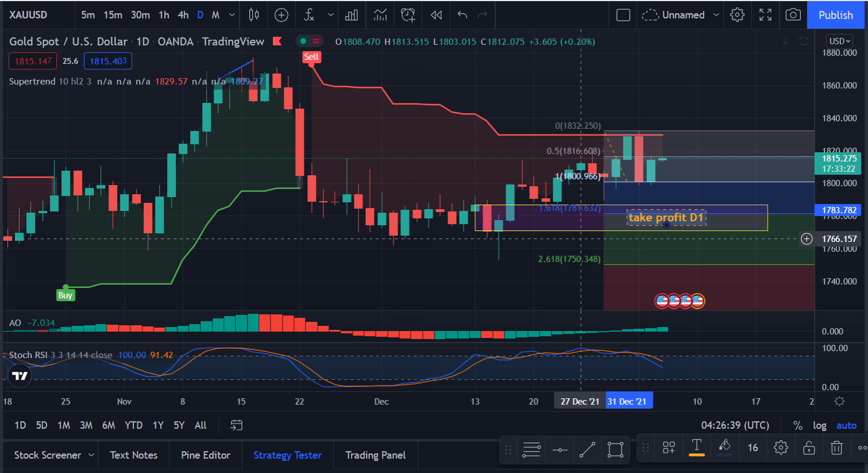Start bar Replay with rewind icon
The height and width of the screenshot is (473, 868).
pos(436,15)
